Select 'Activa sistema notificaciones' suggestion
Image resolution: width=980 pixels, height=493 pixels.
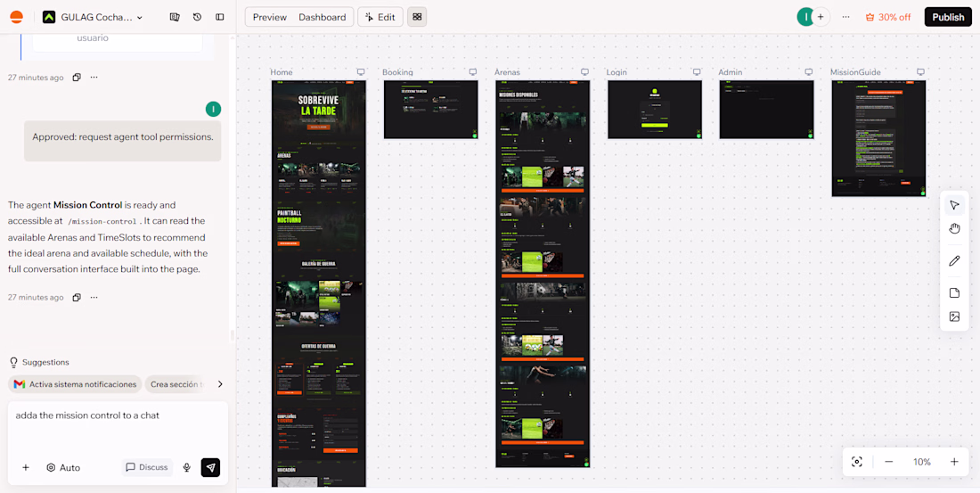pos(75,384)
